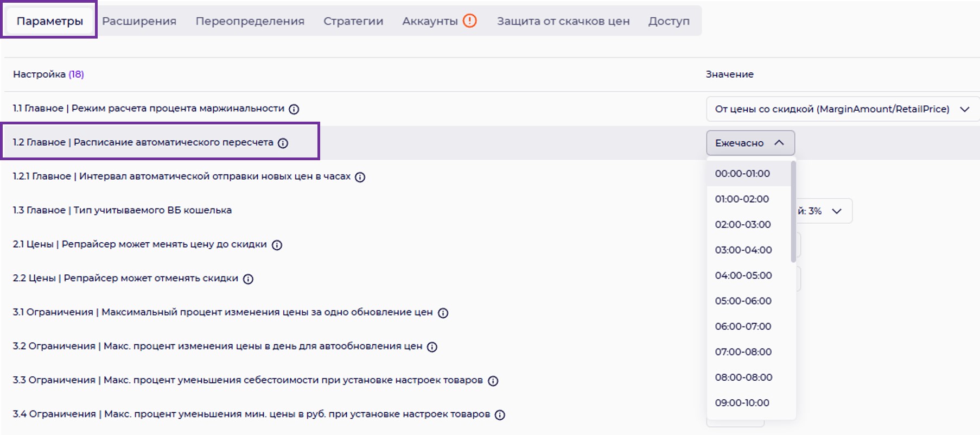Show info for setting 2.2 Цены
Viewport: 980px width, 435px height.
[x=248, y=279]
